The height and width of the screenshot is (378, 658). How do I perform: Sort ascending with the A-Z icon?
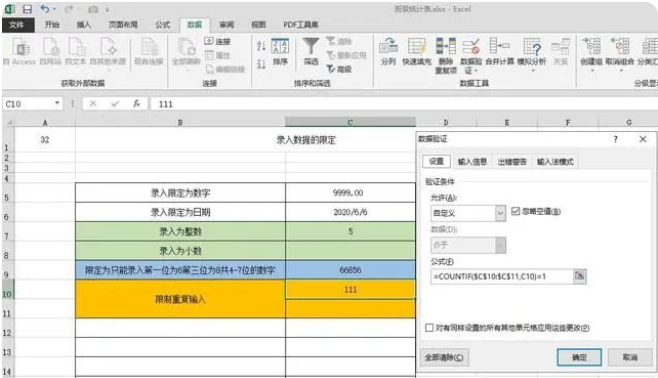[x=261, y=45]
